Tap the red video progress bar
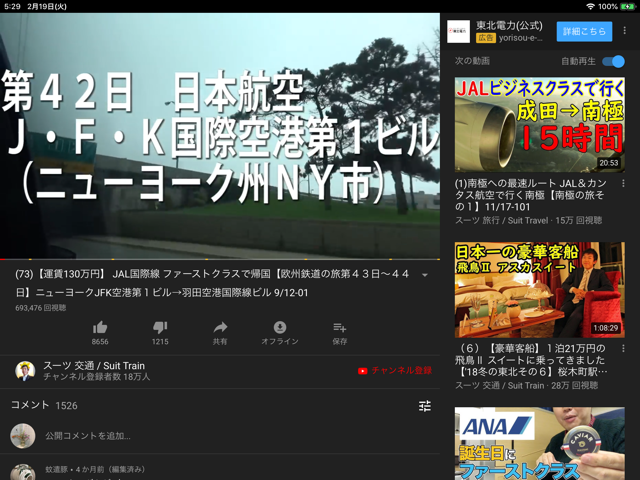 tap(220, 259)
